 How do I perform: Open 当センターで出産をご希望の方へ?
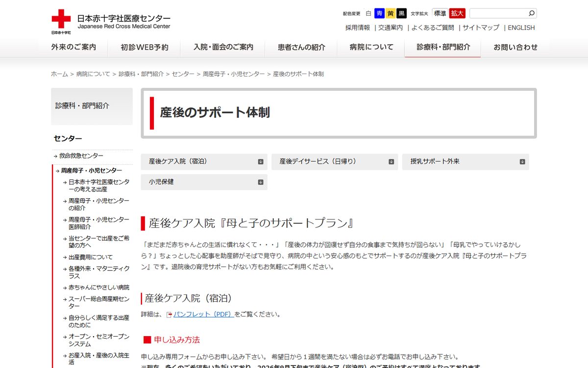(99, 242)
